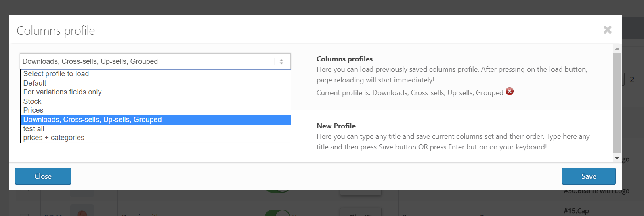The image size is (644, 216).
Task: Click the "#15.Cap" product link
Action: [x=576, y=211]
